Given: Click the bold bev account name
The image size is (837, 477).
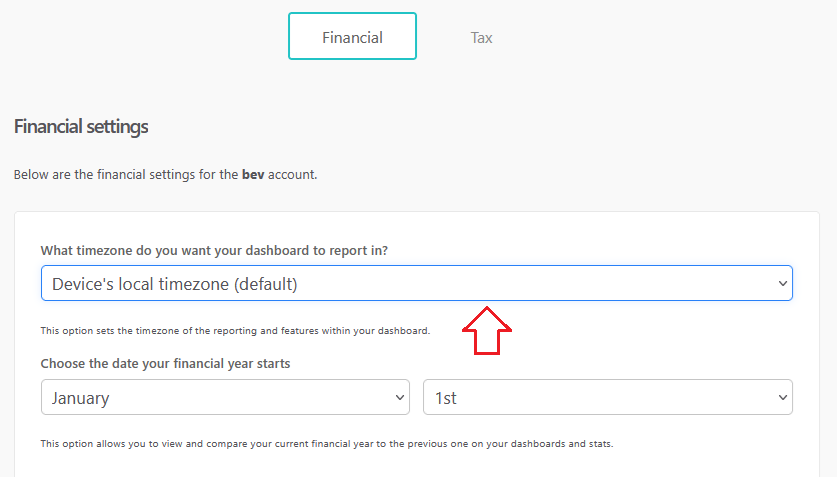Looking at the screenshot, I should tap(252, 174).
